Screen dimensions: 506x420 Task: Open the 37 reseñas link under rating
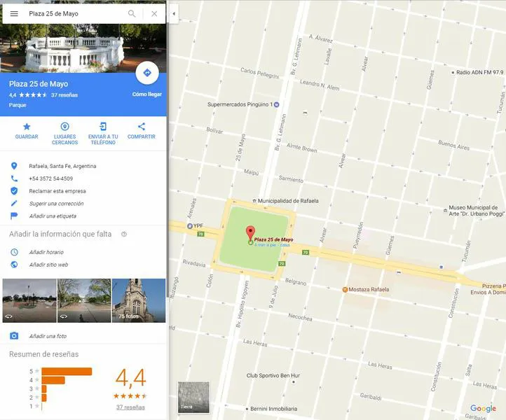[x=130, y=407]
